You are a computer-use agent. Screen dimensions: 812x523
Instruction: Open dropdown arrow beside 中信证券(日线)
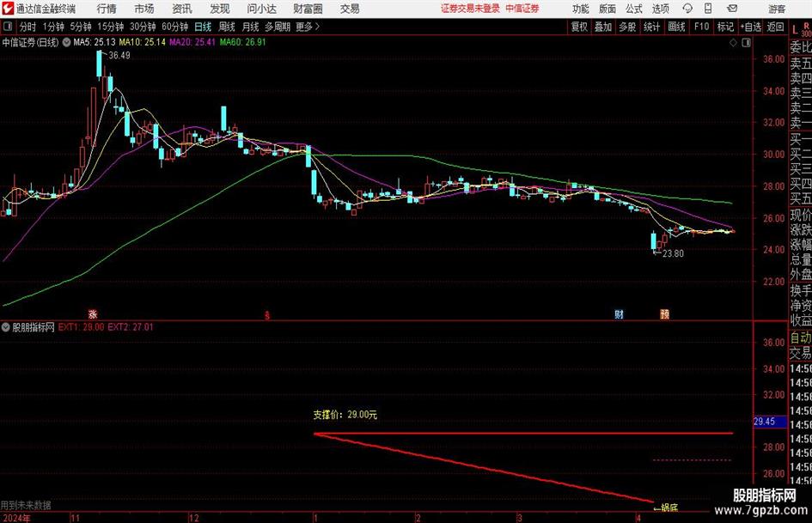click(66, 42)
